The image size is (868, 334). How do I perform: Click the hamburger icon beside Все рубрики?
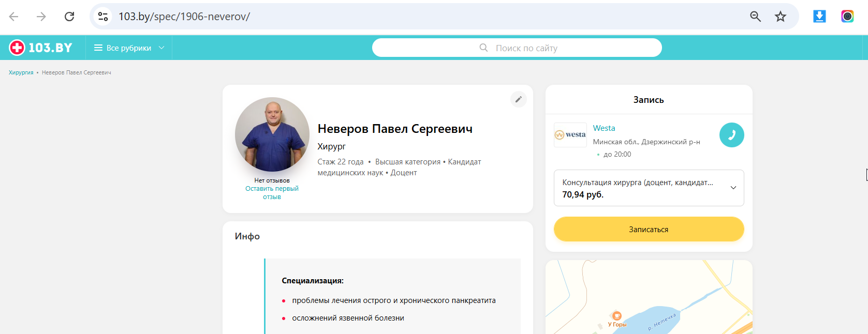click(98, 48)
